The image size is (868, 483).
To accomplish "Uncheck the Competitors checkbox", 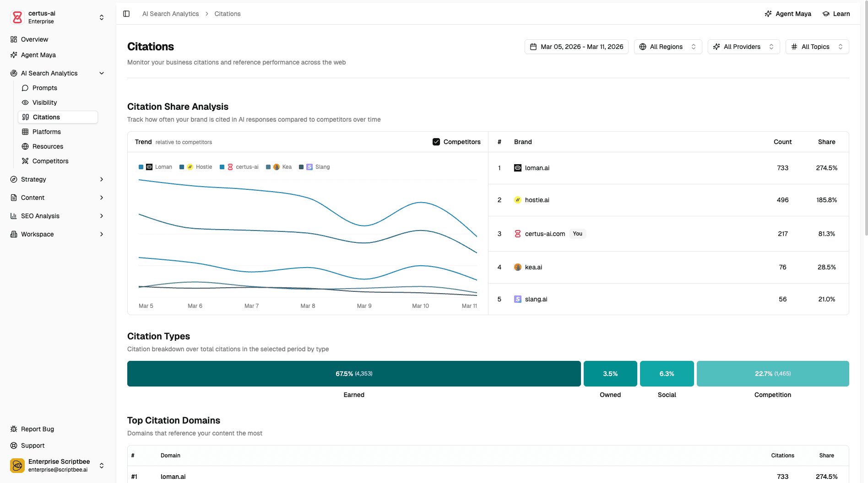I will point(436,142).
